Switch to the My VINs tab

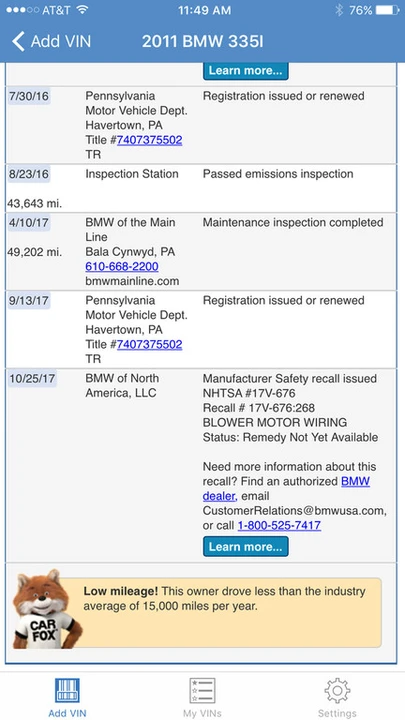point(202,697)
